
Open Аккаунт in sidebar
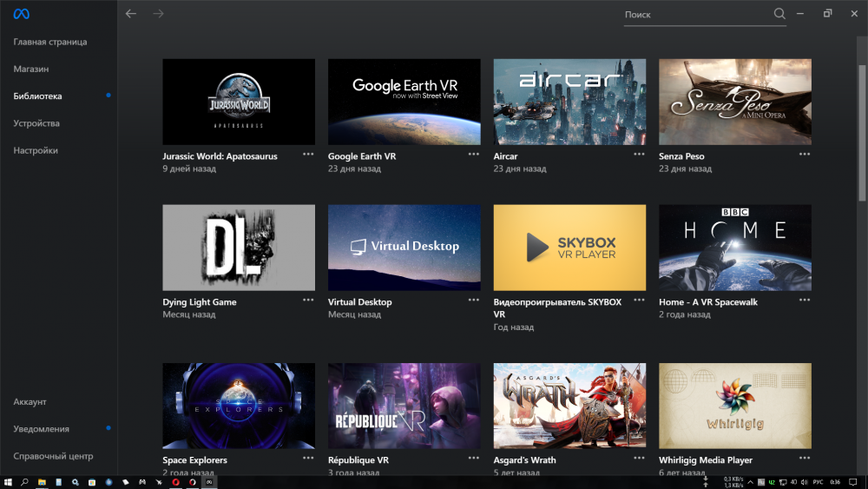pyautogui.click(x=30, y=402)
